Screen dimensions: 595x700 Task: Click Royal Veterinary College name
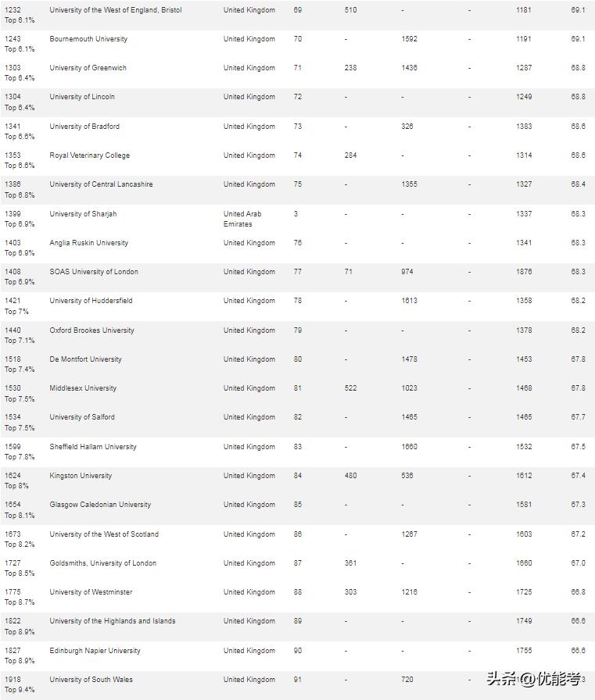pyautogui.click(x=89, y=155)
